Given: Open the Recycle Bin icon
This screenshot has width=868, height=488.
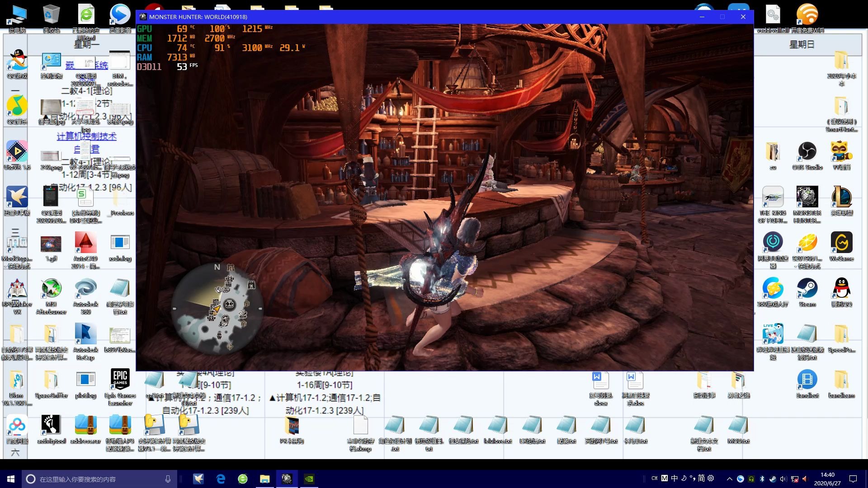Looking at the screenshot, I should pos(51,16).
